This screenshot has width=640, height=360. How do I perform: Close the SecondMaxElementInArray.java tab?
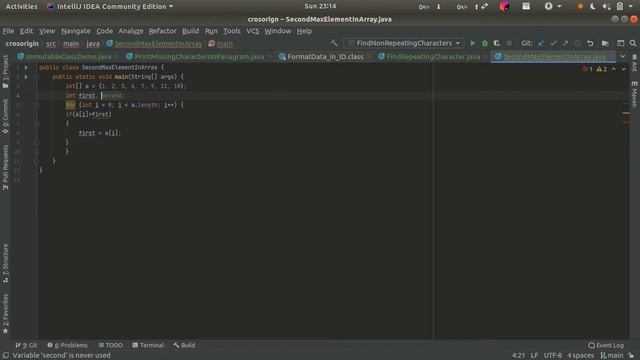[x=611, y=57]
